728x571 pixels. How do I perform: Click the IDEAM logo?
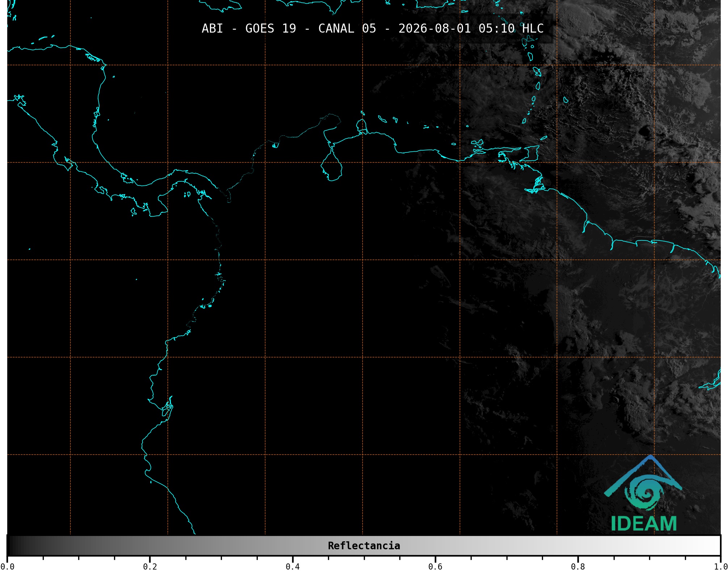pyautogui.click(x=643, y=493)
